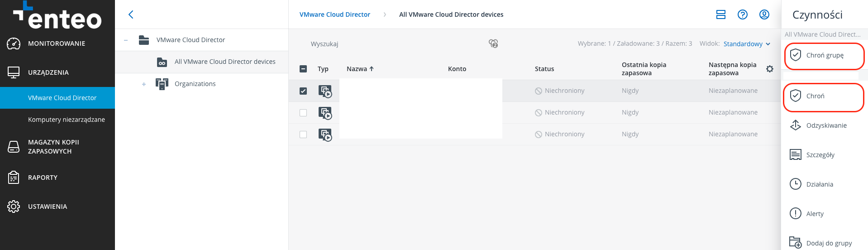868x250 pixels.
Task: Select All VMware Cloud Director devices tree label
Action: (225, 62)
